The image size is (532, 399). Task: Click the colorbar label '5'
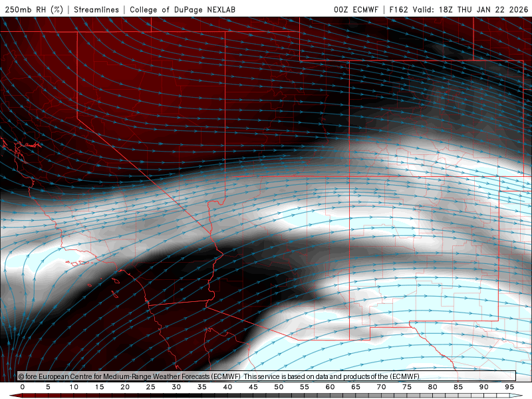(x=48, y=387)
